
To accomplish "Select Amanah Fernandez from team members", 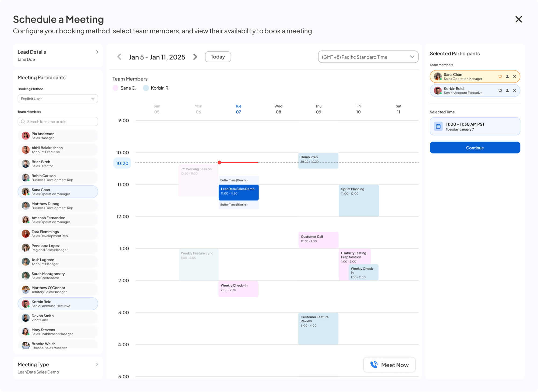I will coord(58,220).
